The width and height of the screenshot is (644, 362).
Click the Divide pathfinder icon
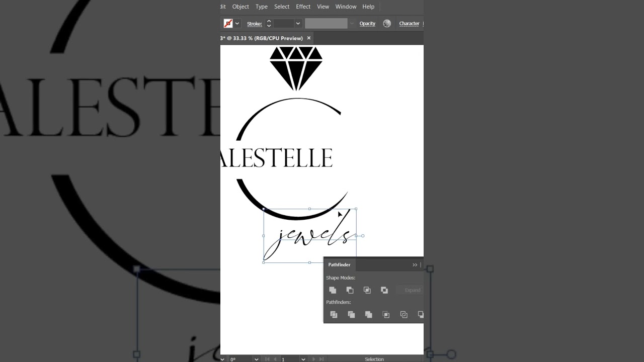click(x=334, y=315)
